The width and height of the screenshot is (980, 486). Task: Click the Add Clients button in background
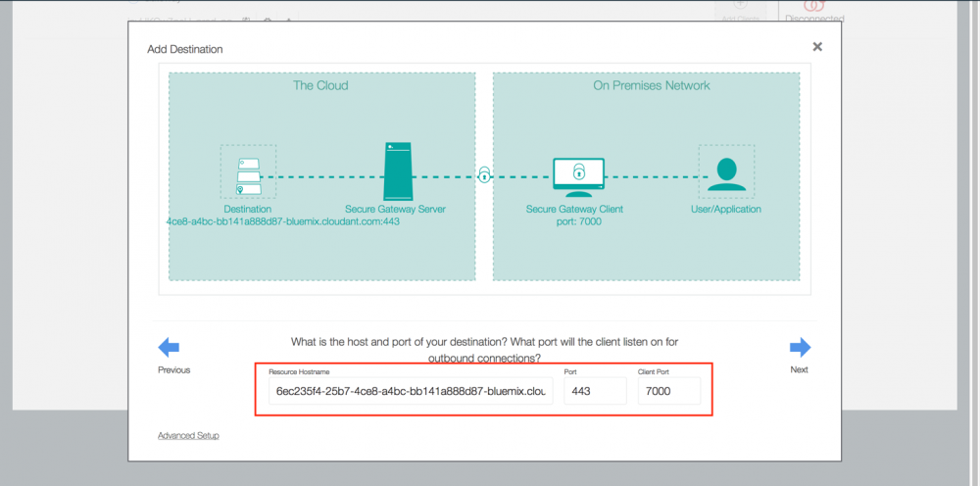tap(741, 11)
